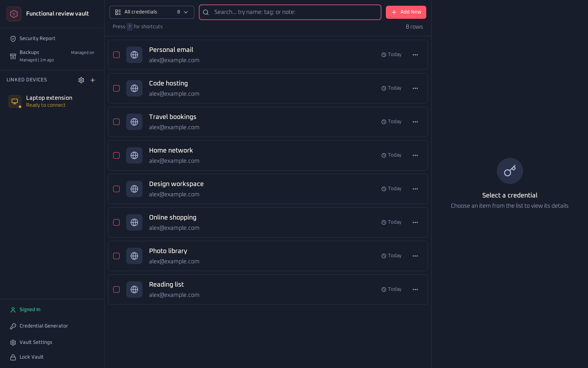Click the Signed In account link
This screenshot has height=368, width=588.
click(52, 310)
